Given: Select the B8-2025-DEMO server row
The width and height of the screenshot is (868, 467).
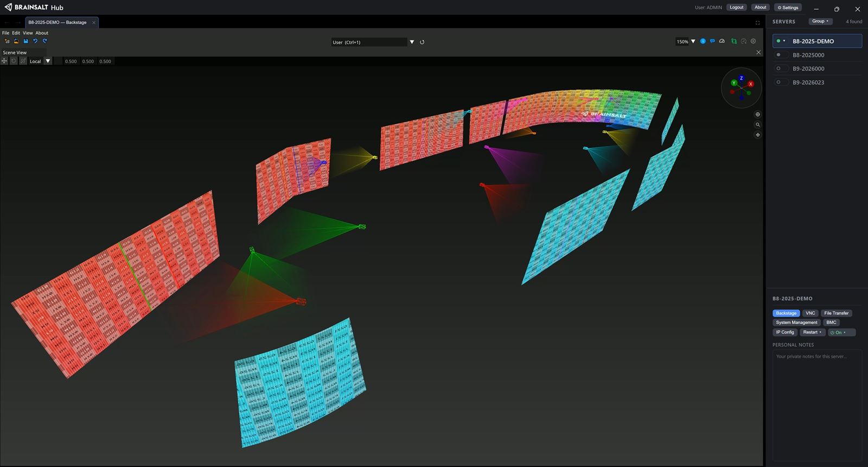Looking at the screenshot, I should [817, 41].
